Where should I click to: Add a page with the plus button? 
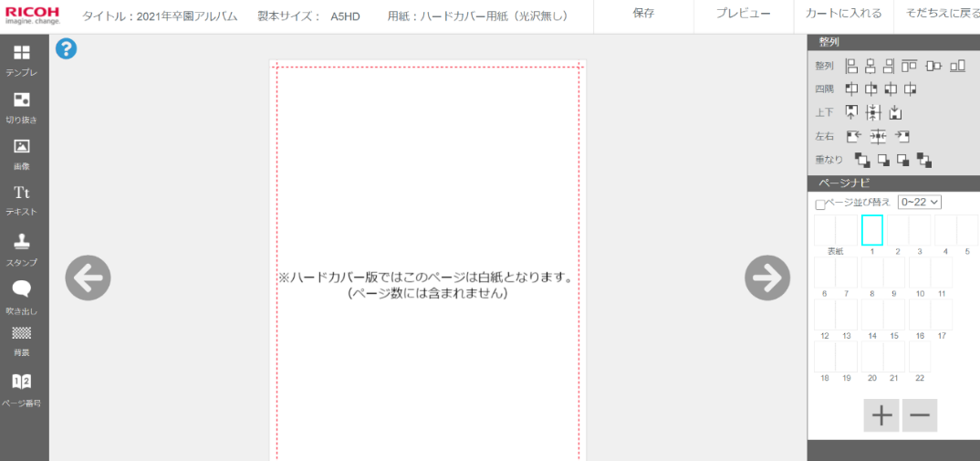(881, 415)
